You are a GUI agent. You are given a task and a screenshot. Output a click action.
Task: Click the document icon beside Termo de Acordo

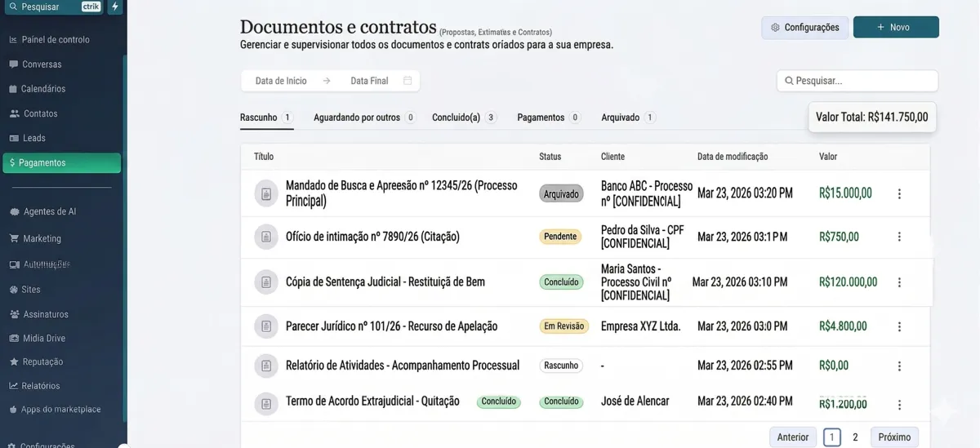266,404
